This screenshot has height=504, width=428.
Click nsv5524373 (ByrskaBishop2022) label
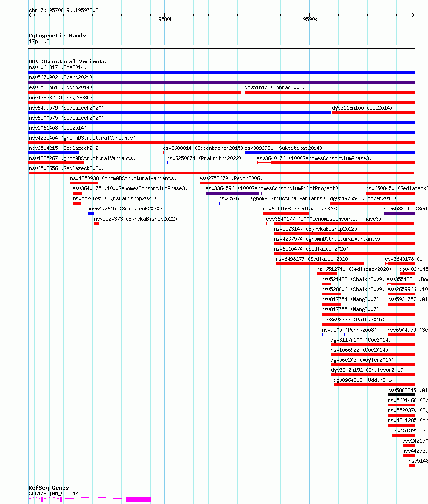(x=136, y=219)
